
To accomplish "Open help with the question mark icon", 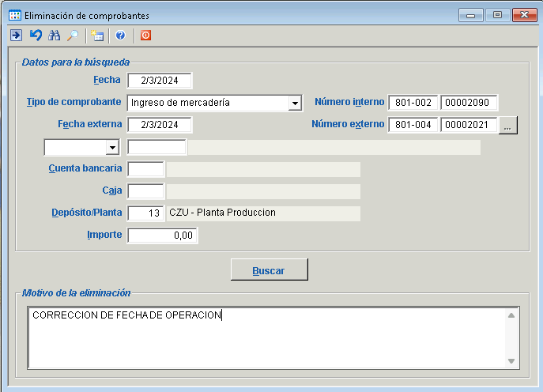I will 120,36.
